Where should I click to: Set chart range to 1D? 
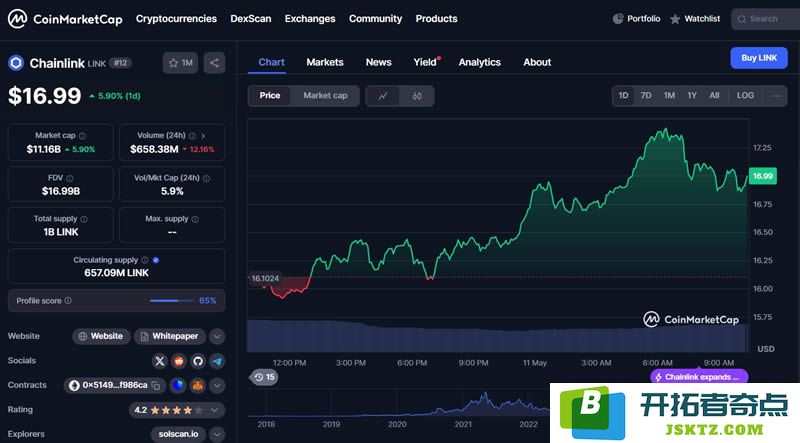click(623, 95)
